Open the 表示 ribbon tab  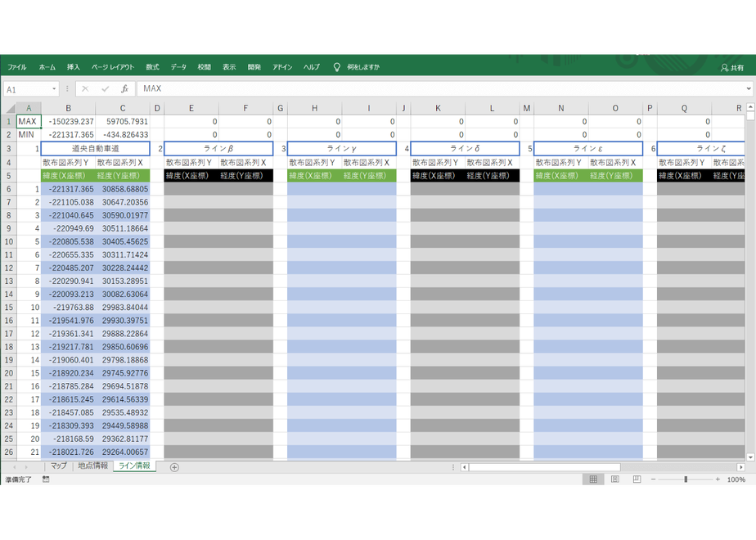coord(229,67)
